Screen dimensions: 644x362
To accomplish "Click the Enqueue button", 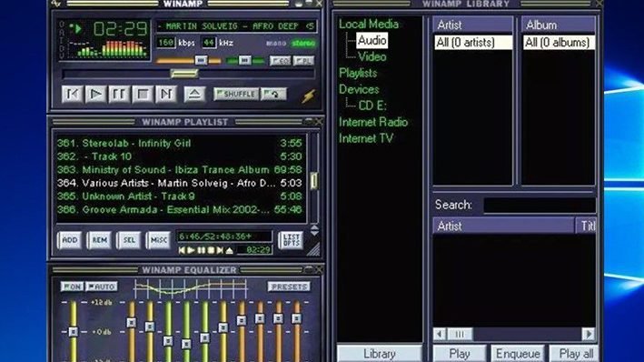I will 518,354.
